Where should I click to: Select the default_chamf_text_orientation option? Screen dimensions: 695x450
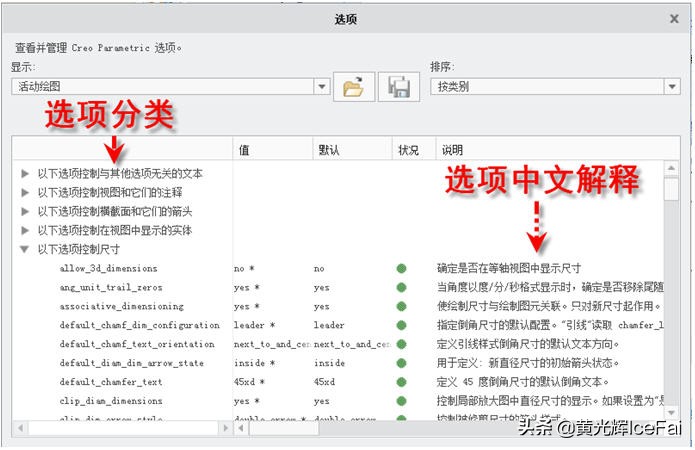137,344
